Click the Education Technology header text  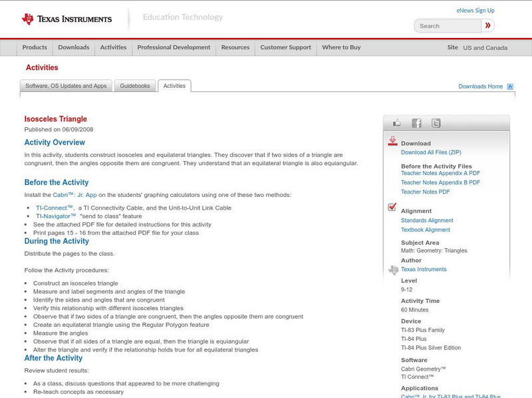183,17
